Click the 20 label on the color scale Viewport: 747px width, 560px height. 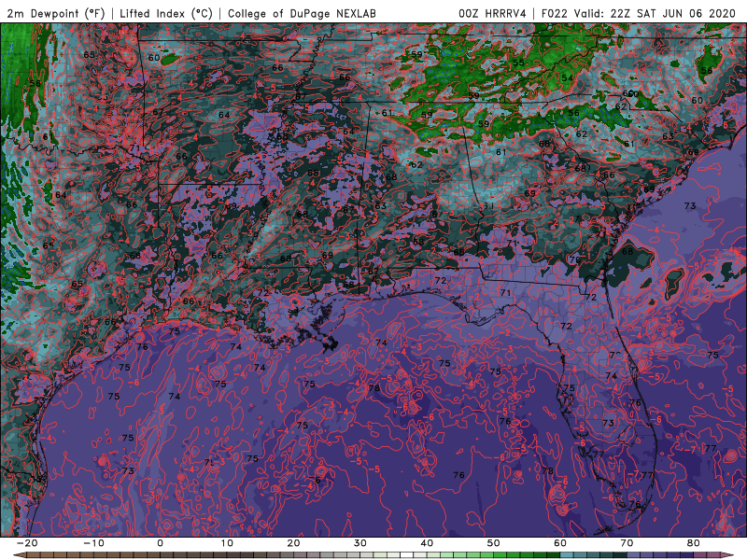(x=293, y=543)
